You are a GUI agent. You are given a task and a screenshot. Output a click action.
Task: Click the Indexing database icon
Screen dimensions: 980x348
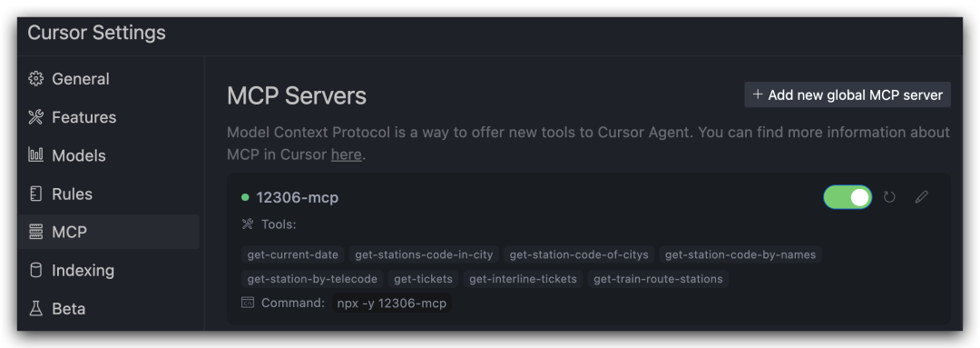coord(35,271)
